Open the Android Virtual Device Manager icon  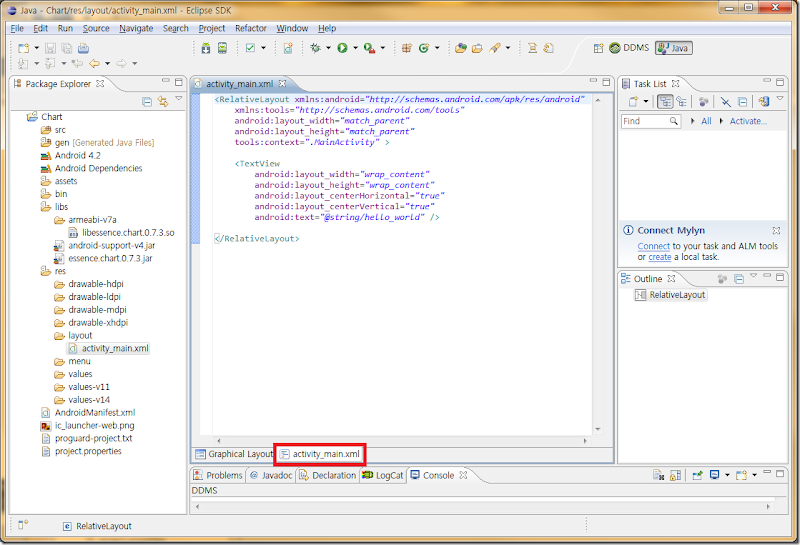222,48
